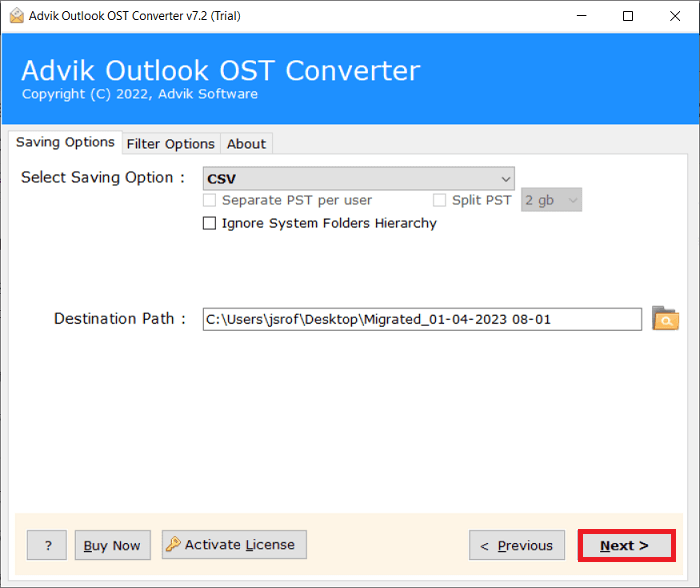700x588 pixels.
Task: Expand the CSV saving option dropdown
Action: 358,179
